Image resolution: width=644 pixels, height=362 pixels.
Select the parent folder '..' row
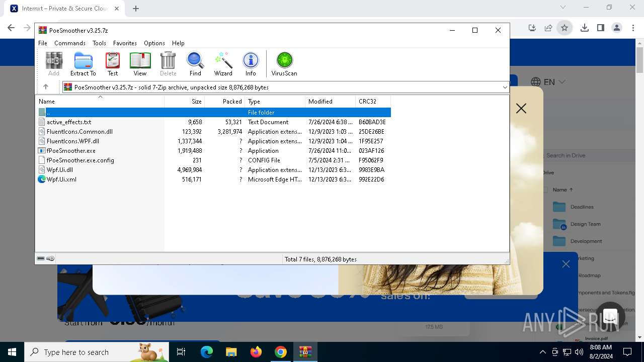click(x=214, y=113)
